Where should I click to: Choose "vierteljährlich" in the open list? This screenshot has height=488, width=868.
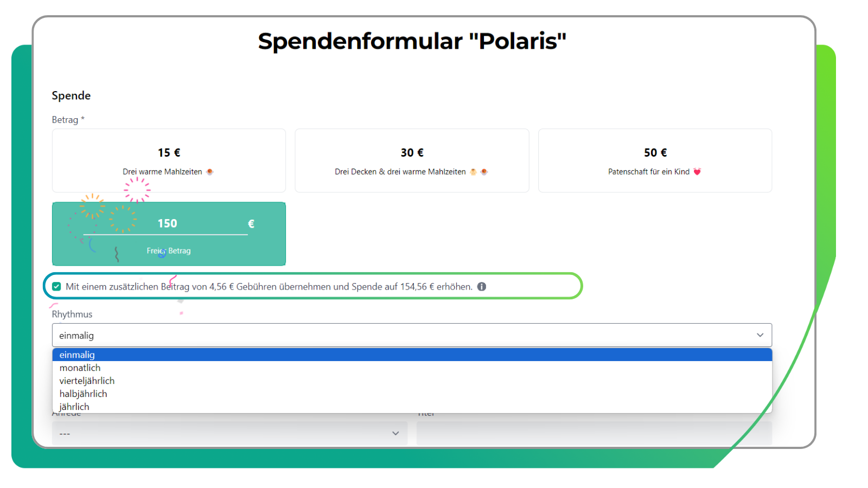[x=87, y=381]
